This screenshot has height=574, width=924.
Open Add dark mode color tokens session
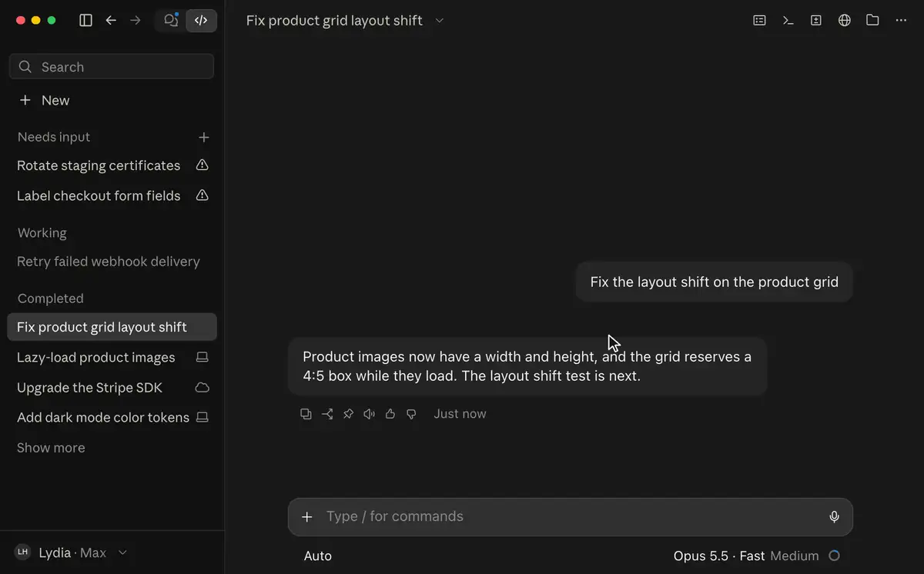[103, 418]
